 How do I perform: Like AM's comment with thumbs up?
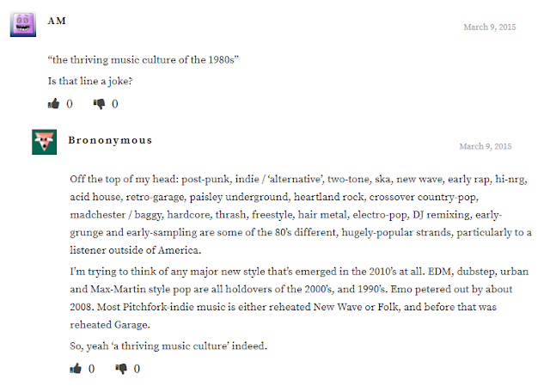tap(53, 104)
